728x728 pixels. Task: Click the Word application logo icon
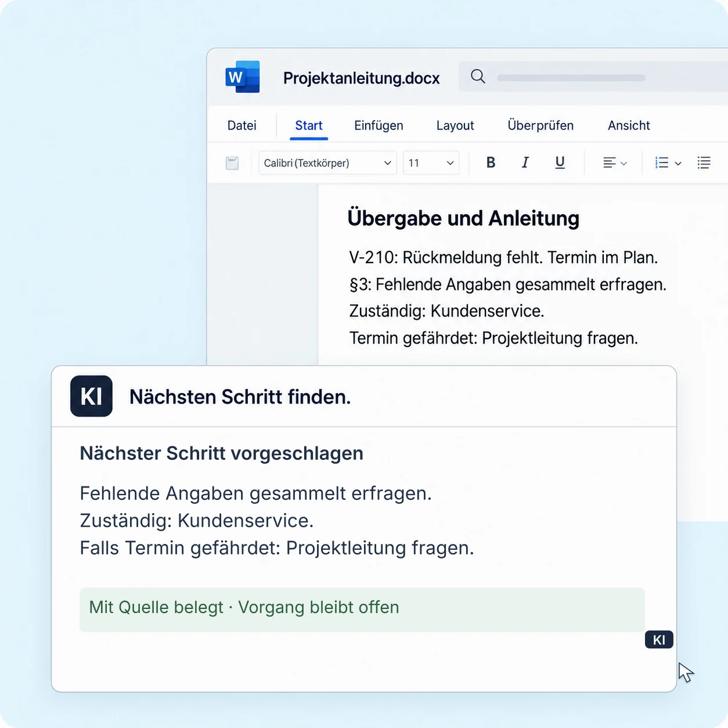pyautogui.click(x=243, y=77)
